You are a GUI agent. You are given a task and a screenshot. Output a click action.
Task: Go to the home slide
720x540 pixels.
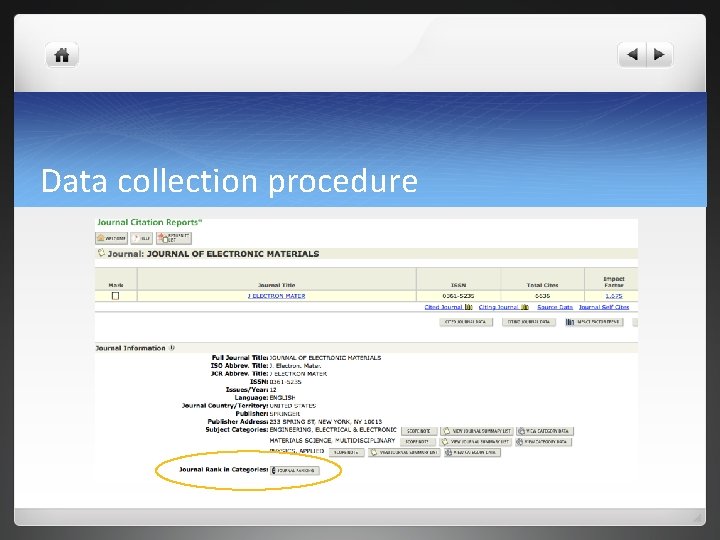point(62,55)
